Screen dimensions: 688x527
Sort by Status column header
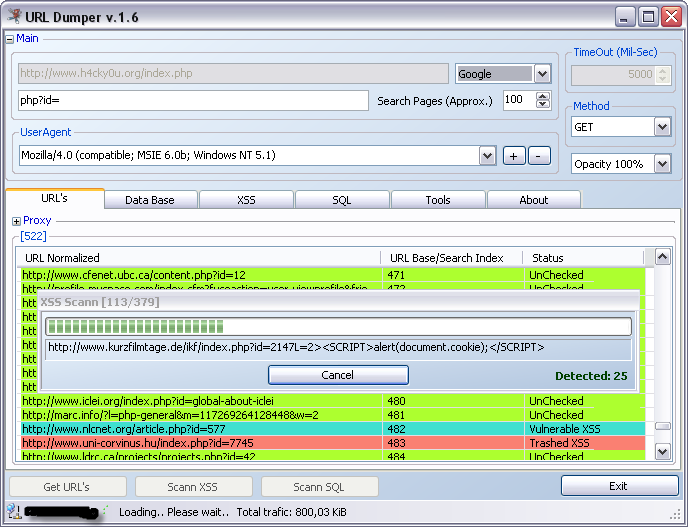584,258
